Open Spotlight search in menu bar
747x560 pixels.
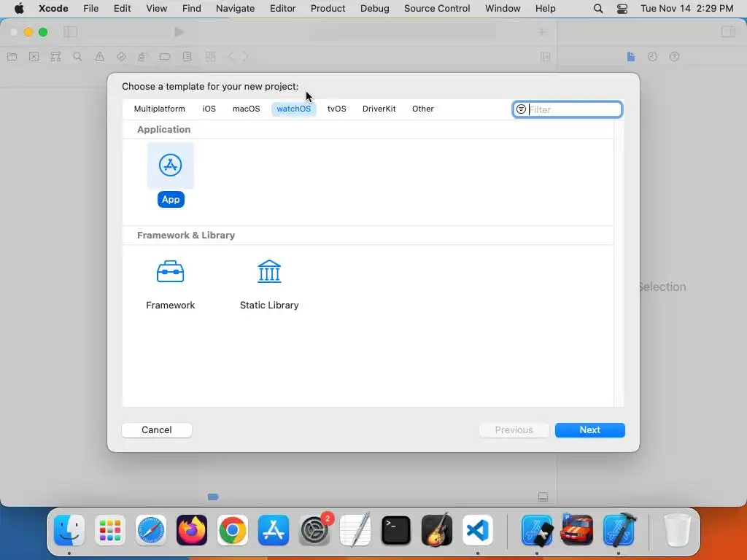pyautogui.click(x=598, y=9)
